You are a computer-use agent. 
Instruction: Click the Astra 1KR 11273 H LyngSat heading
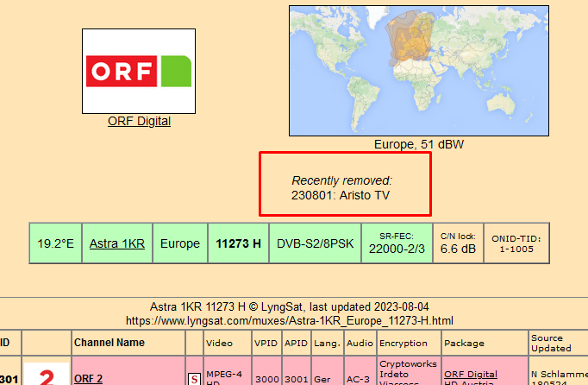[289, 306]
